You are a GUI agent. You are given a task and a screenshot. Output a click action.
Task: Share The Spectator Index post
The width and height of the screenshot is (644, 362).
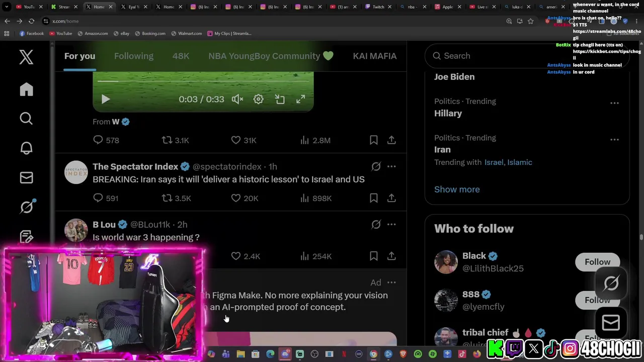(391, 198)
